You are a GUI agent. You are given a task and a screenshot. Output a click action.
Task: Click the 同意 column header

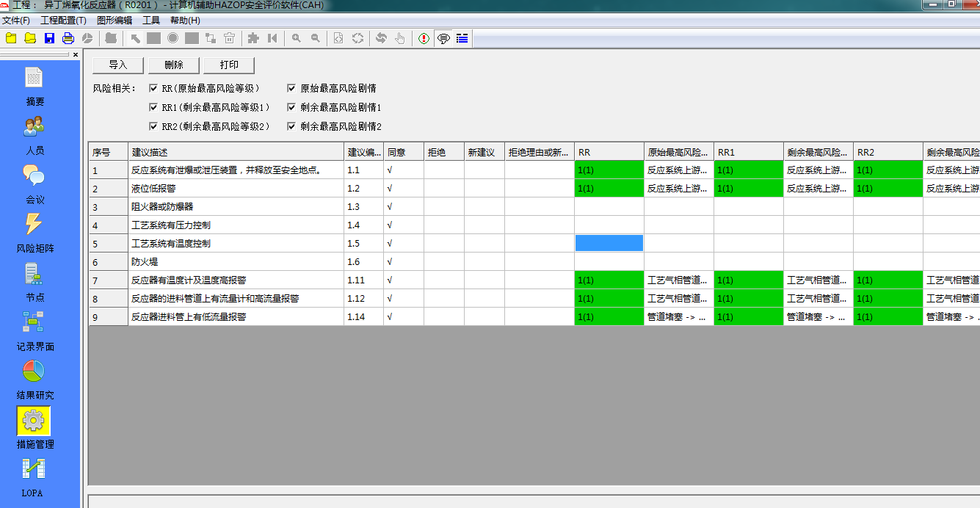pyautogui.click(x=404, y=153)
